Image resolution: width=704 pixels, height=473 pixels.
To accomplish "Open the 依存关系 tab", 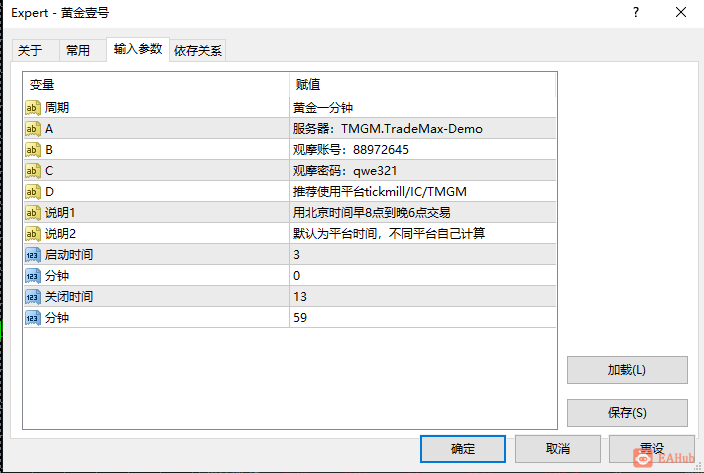I will tap(198, 50).
